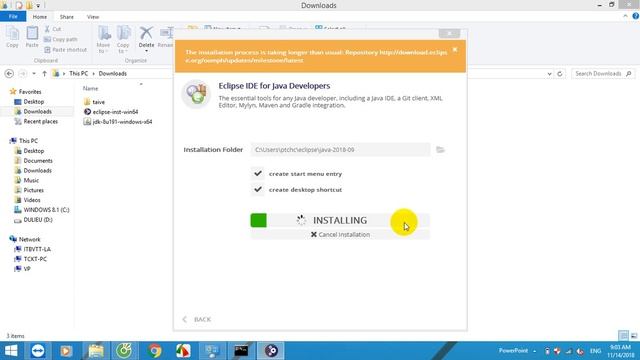Dismiss the orange installation warning banner
Image resolution: width=640 pixels, height=360 pixels.
(x=455, y=50)
